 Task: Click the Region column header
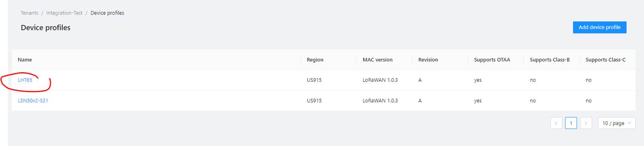point(315,60)
